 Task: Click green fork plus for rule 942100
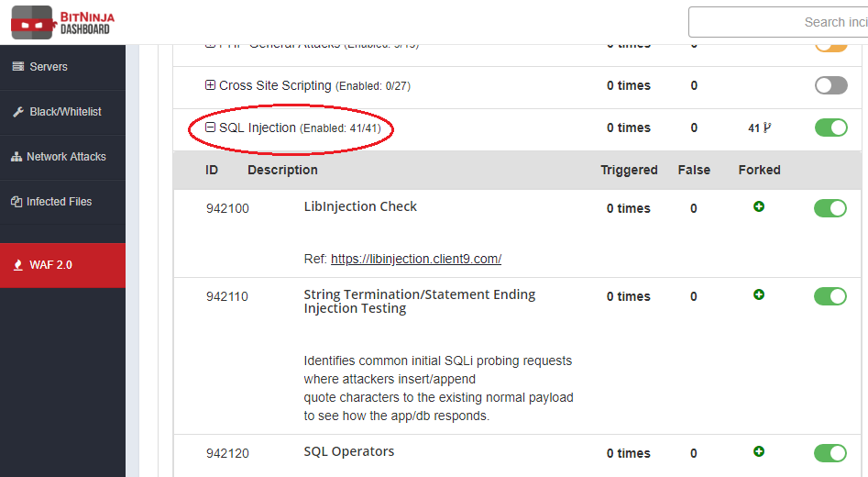tap(759, 207)
